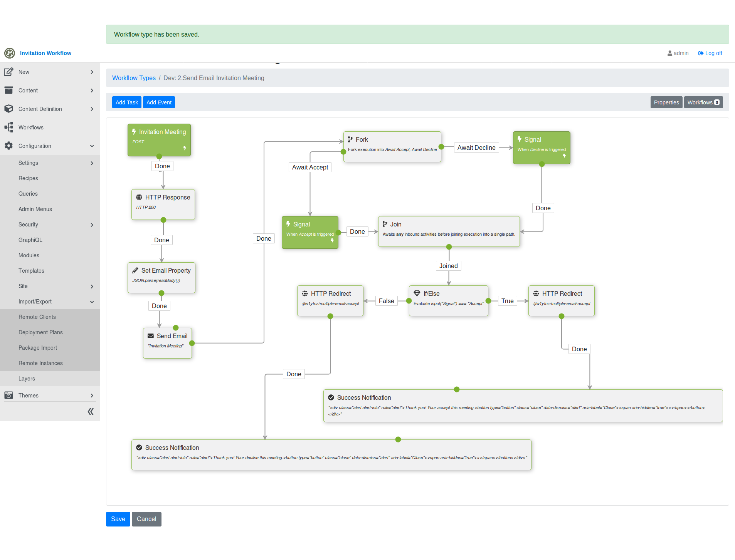
Task: Open the Themes section via its camera icon
Action: pos(8,395)
